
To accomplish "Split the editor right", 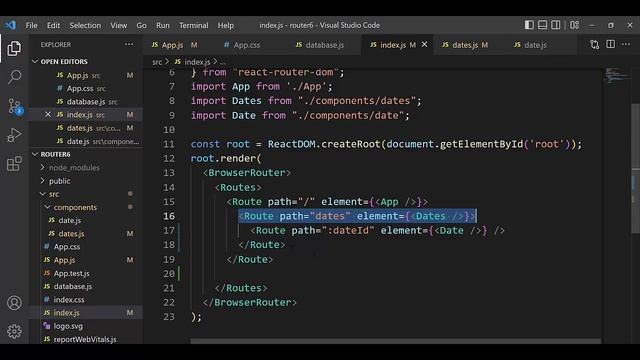I will [610, 44].
